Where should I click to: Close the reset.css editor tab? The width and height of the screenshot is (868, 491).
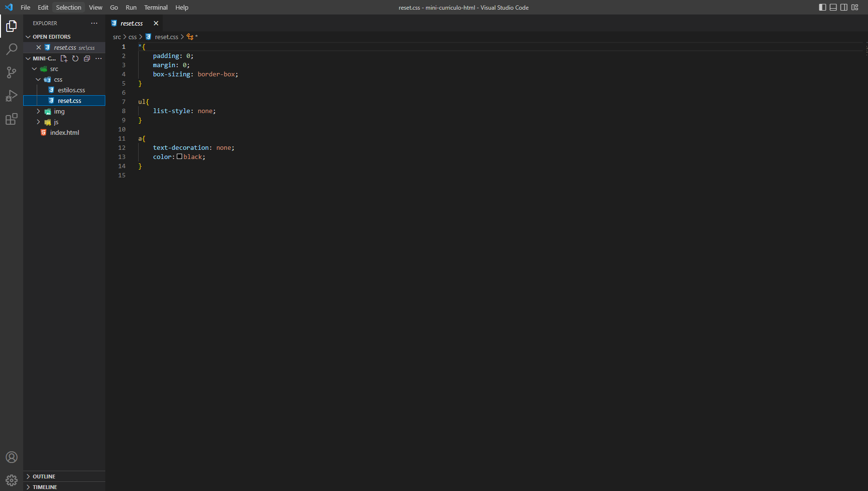point(156,23)
